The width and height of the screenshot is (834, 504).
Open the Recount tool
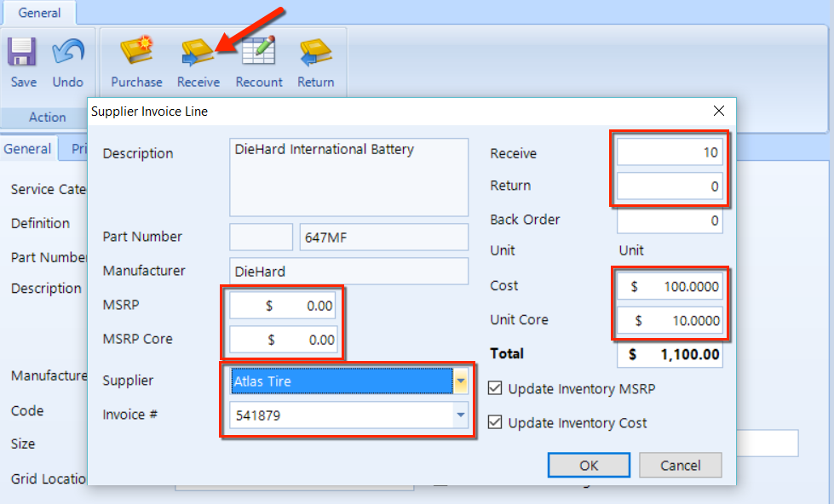(259, 54)
